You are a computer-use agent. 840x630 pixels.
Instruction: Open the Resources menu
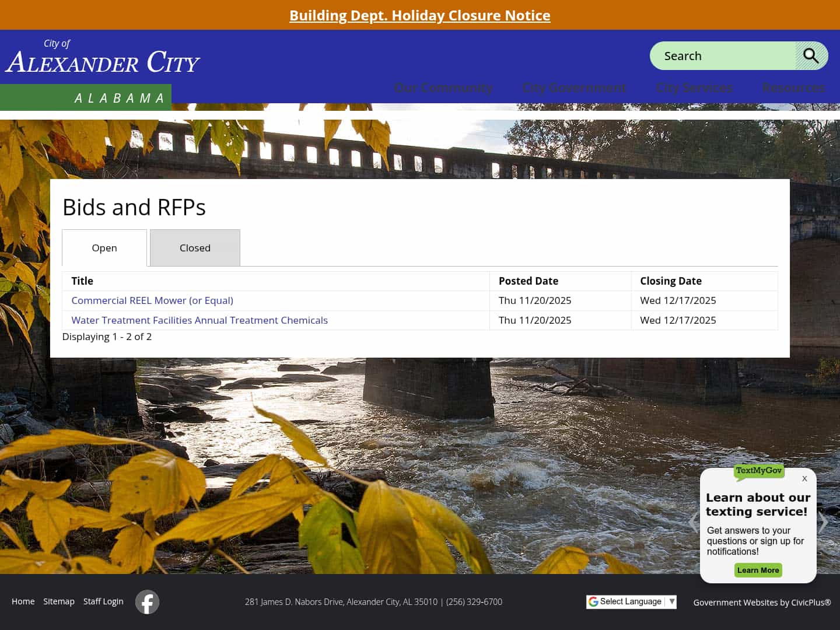click(793, 87)
